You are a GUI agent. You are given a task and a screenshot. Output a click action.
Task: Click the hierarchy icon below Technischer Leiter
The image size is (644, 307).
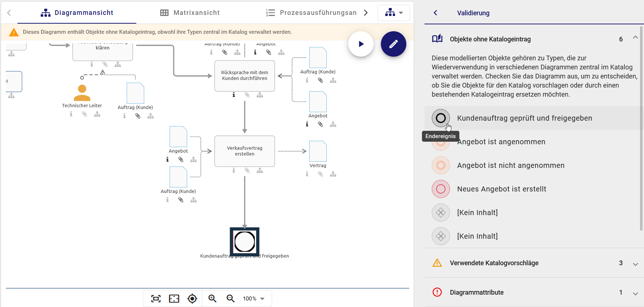point(97,114)
